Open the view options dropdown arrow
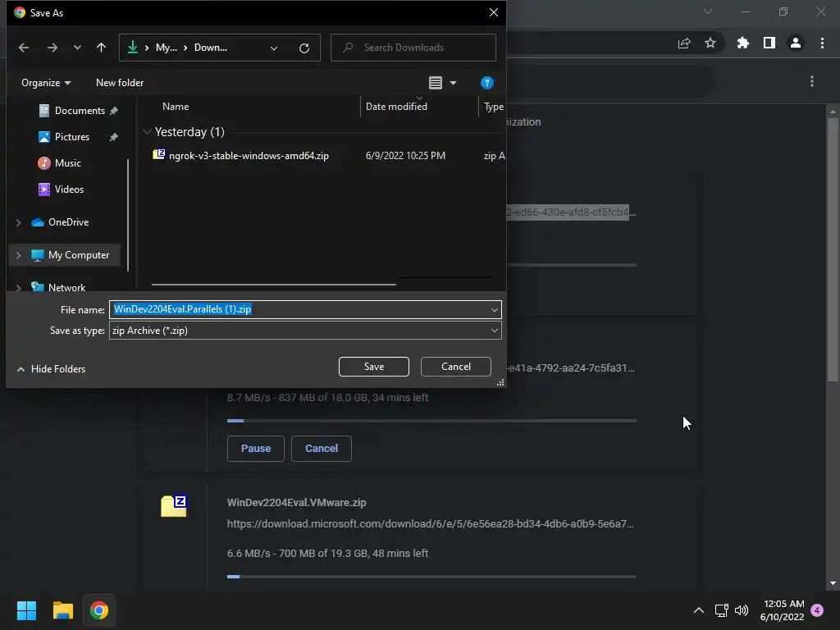840x630 pixels. (453, 83)
